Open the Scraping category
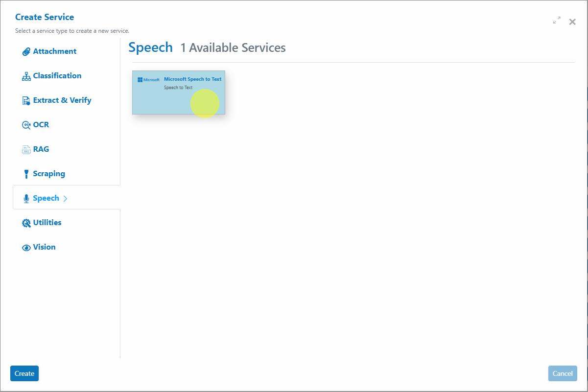The height and width of the screenshot is (392, 588). click(49, 174)
